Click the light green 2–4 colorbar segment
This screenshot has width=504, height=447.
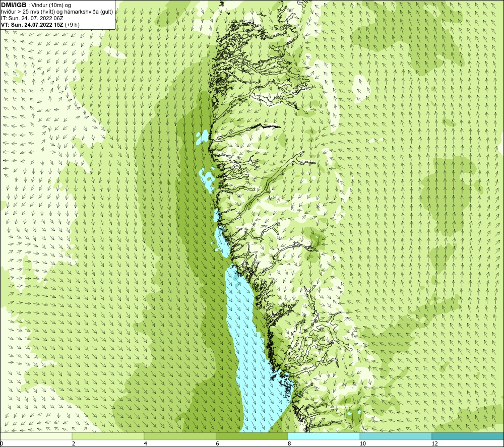pyautogui.click(x=108, y=436)
